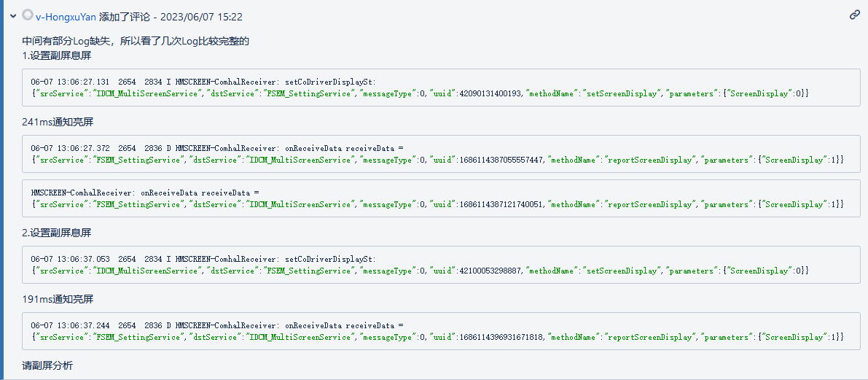Click the log block with uuid 1686114387121740051
868x380 pixels.
coord(441,198)
